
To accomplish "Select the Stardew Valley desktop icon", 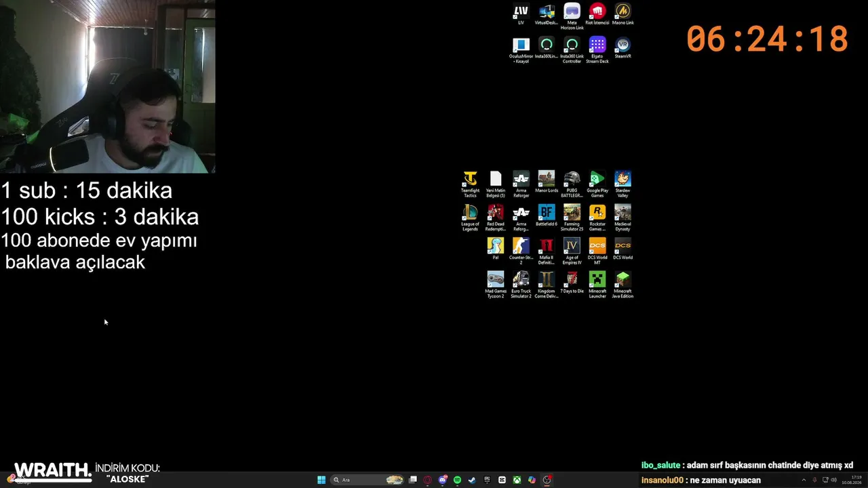I will pyautogui.click(x=623, y=184).
